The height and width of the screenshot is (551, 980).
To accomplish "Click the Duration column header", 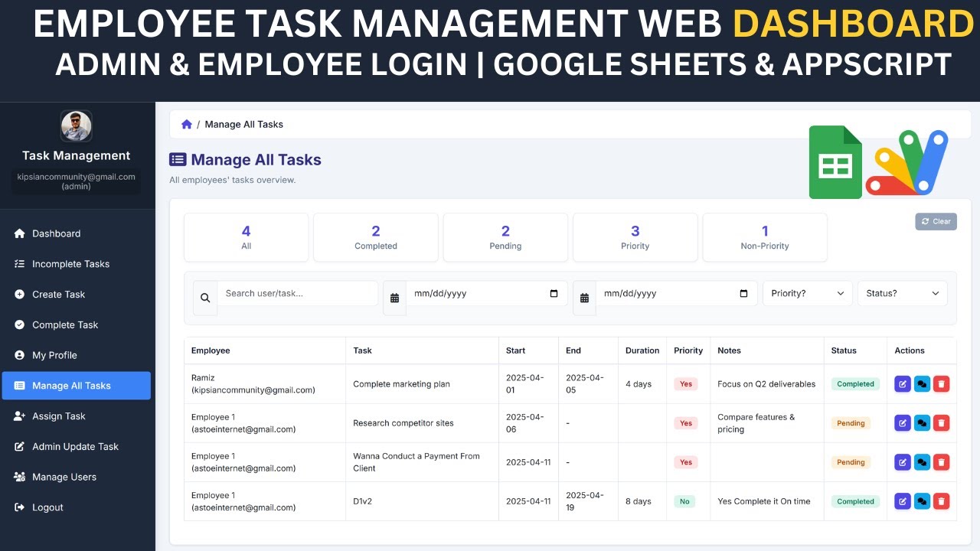I will [642, 350].
